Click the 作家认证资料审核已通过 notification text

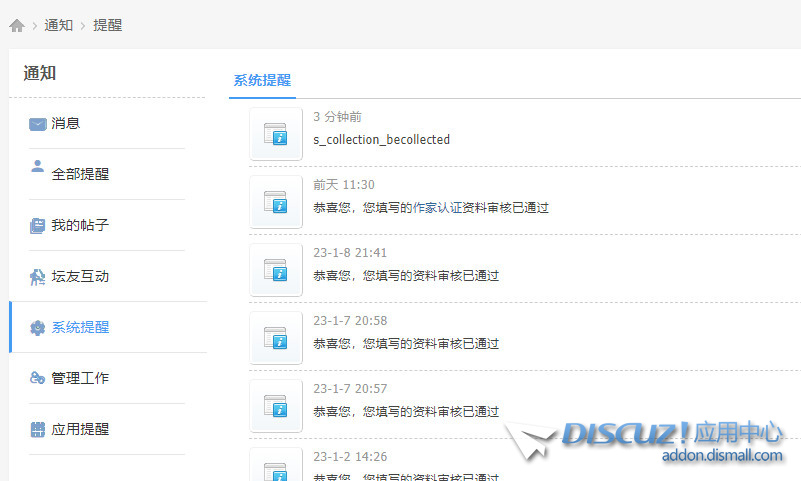click(x=431, y=208)
